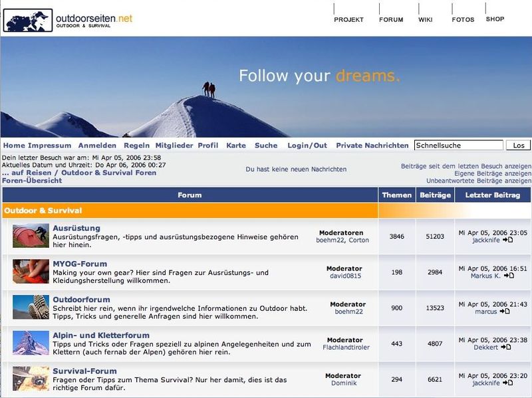This screenshot has height=398, width=532.
Task: Select WIKI in the top navigation
Action: tap(425, 19)
